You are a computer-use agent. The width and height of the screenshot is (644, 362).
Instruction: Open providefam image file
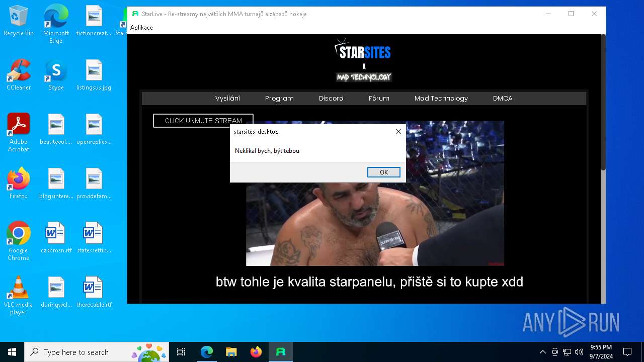pos(94,184)
